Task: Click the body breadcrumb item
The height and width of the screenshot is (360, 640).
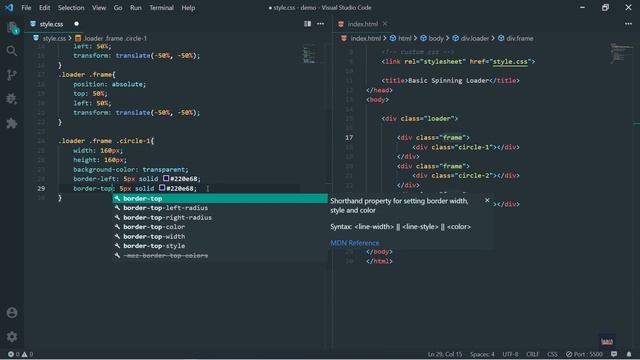Action: [x=436, y=38]
